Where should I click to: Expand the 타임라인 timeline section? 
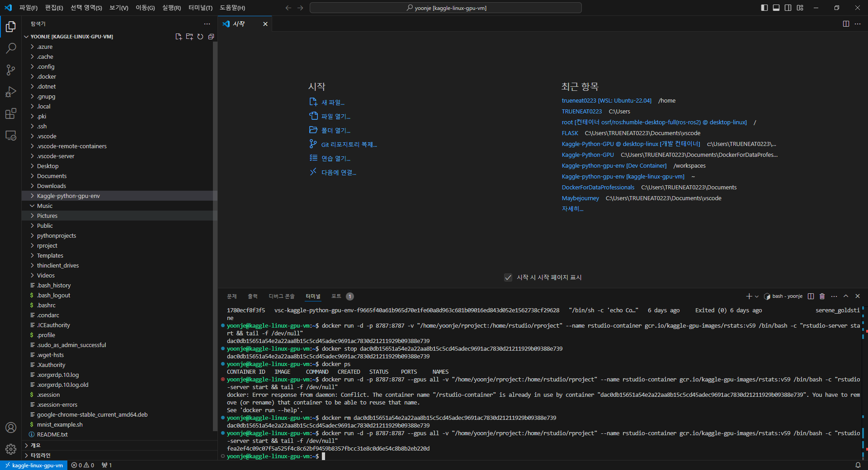(120, 456)
